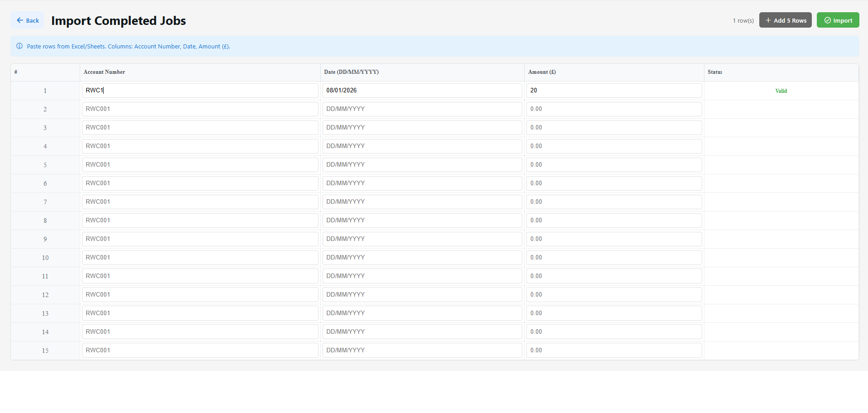Click the row 6 Amount input
Viewport: 868px width, 413px height.
click(614, 183)
